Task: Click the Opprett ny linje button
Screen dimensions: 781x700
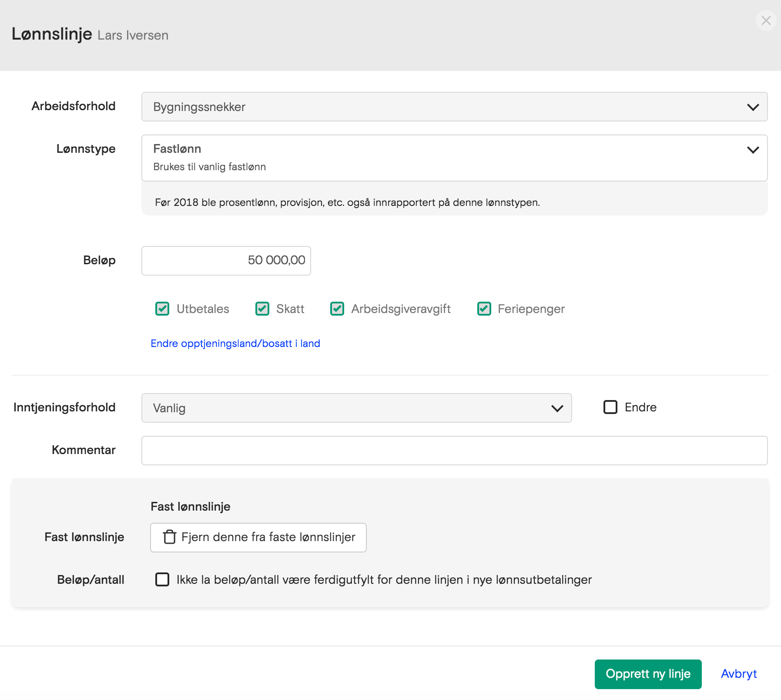Action: [648, 674]
